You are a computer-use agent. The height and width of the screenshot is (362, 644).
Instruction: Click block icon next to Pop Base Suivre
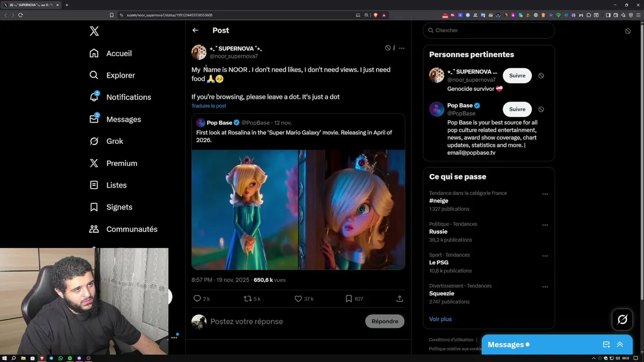(x=541, y=109)
